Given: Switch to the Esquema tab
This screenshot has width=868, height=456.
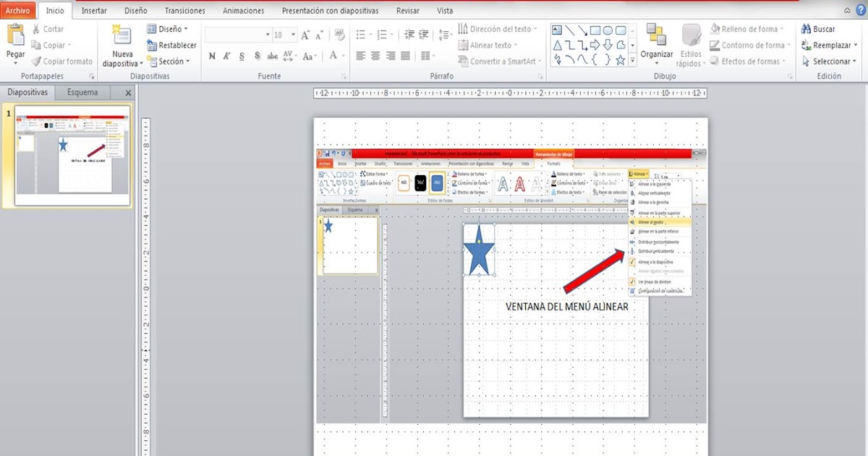Looking at the screenshot, I should pos(82,92).
